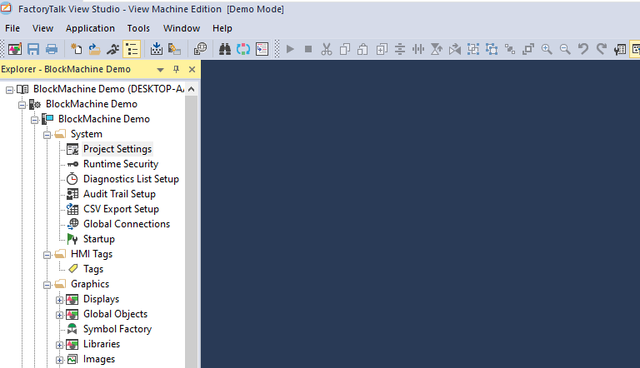Toggle the highlighted Explorer tree-list toolbar icon
This screenshot has height=368, width=640.
(132, 49)
